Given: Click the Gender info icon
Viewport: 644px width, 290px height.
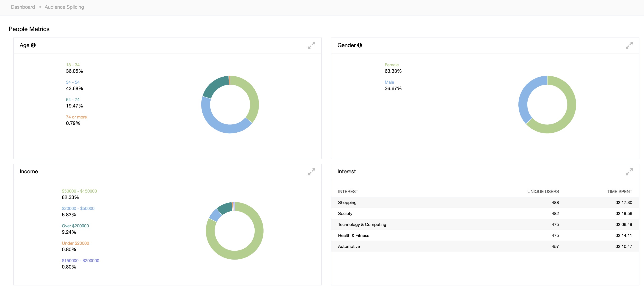Looking at the screenshot, I should point(360,45).
